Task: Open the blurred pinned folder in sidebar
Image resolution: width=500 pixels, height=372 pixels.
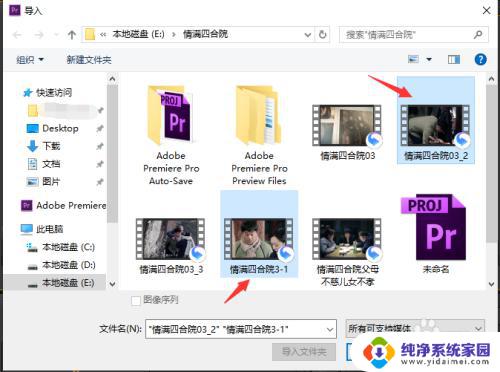Action: tap(62, 110)
